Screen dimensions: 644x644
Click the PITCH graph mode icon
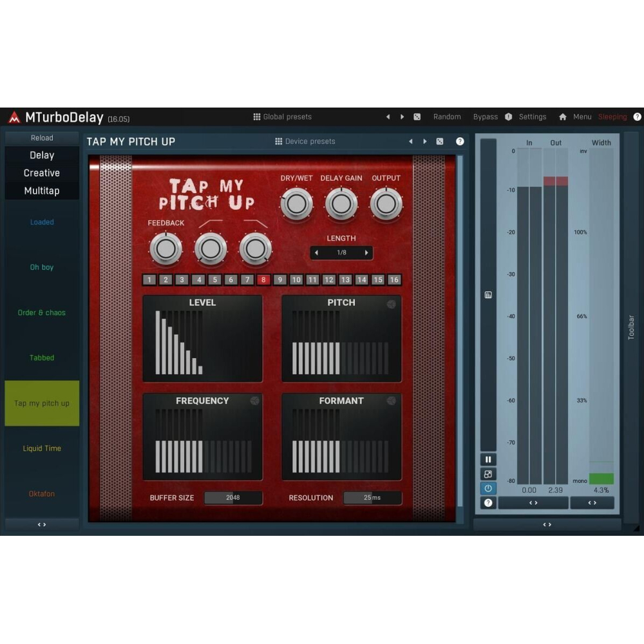coord(392,304)
